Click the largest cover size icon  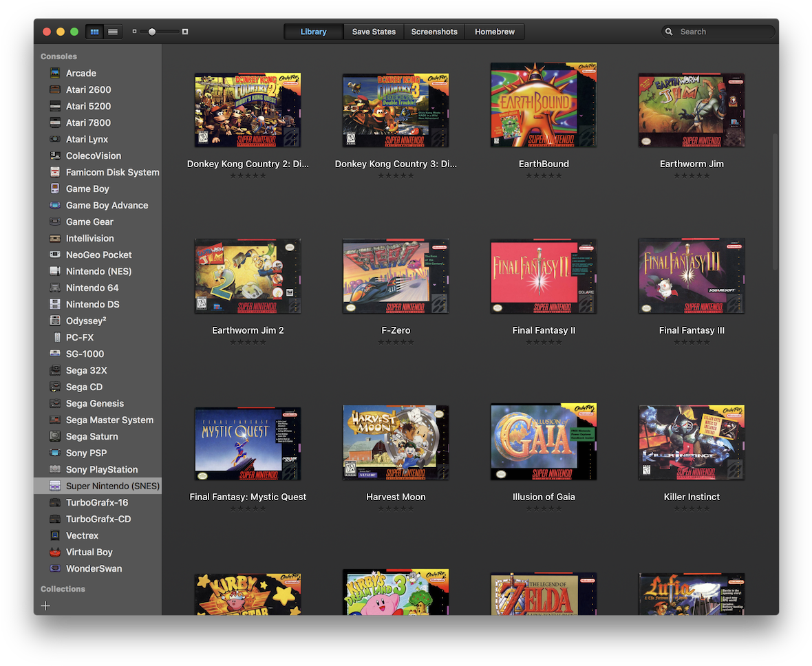tap(185, 32)
